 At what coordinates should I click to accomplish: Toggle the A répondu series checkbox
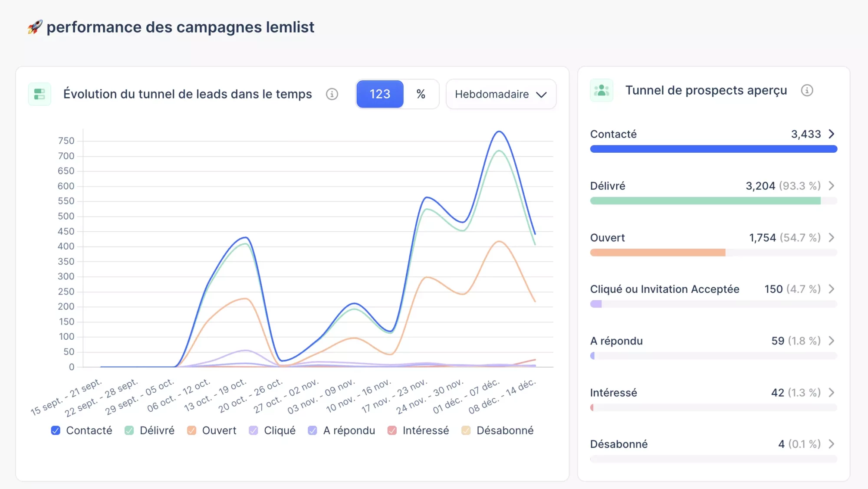click(312, 430)
